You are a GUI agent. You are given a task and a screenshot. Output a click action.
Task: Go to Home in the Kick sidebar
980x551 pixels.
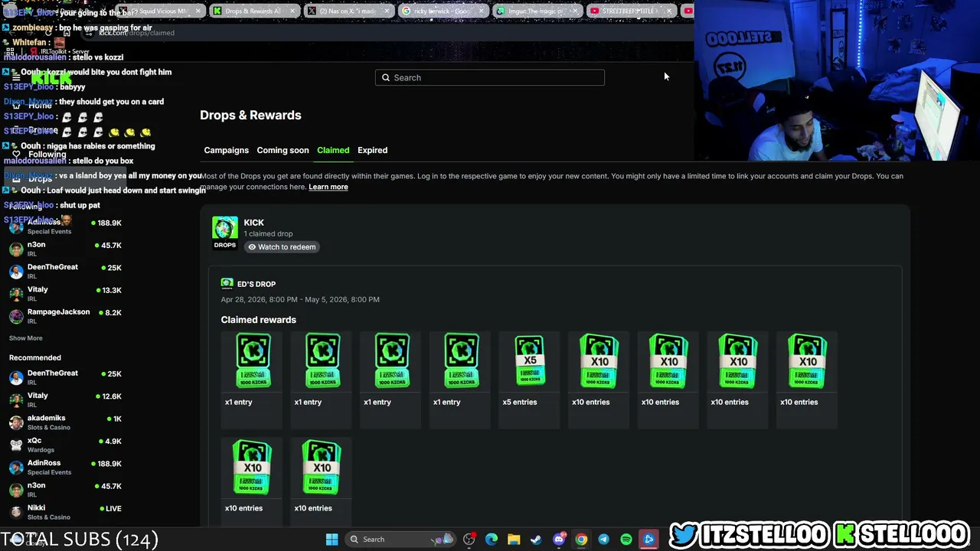coord(40,106)
